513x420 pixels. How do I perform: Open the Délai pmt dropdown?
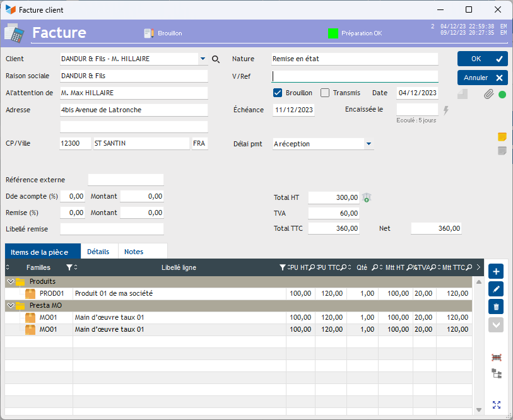point(369,144)
